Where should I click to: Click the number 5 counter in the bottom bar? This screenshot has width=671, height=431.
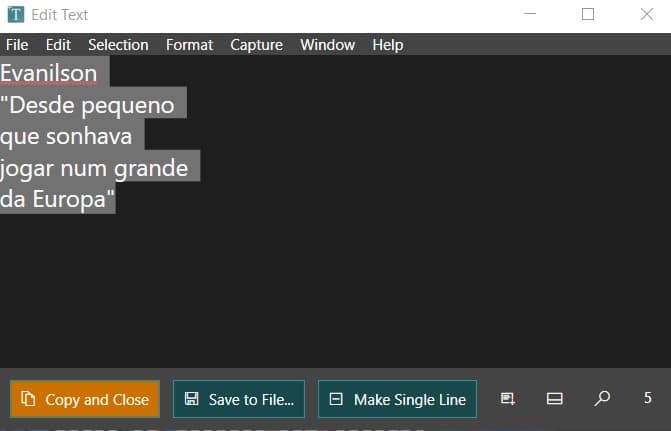tap(647, 399)
